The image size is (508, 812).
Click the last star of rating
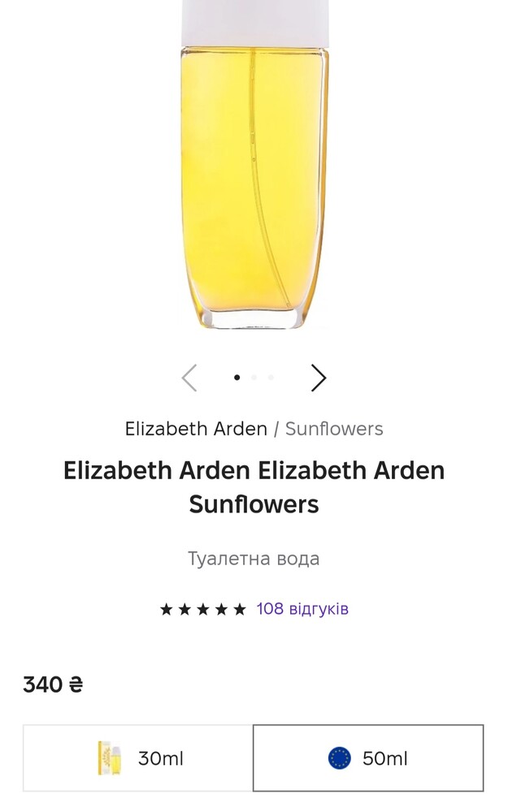[x=240, y=609]
